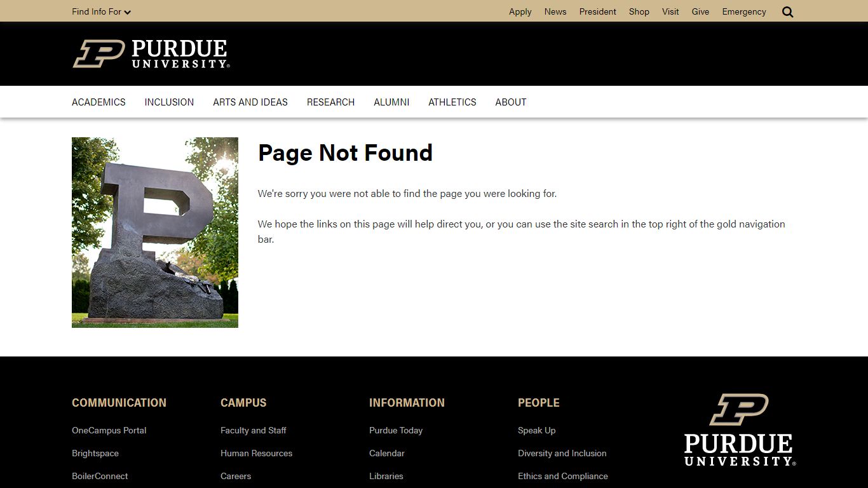Open the Calendar footer link
Viewport: 868px width, 488px height.
(387, 453)
